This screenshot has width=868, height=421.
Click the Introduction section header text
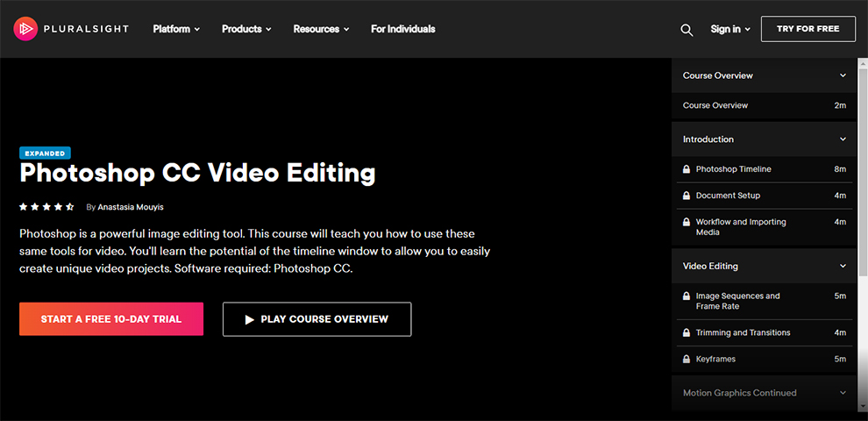coord(708,139)
